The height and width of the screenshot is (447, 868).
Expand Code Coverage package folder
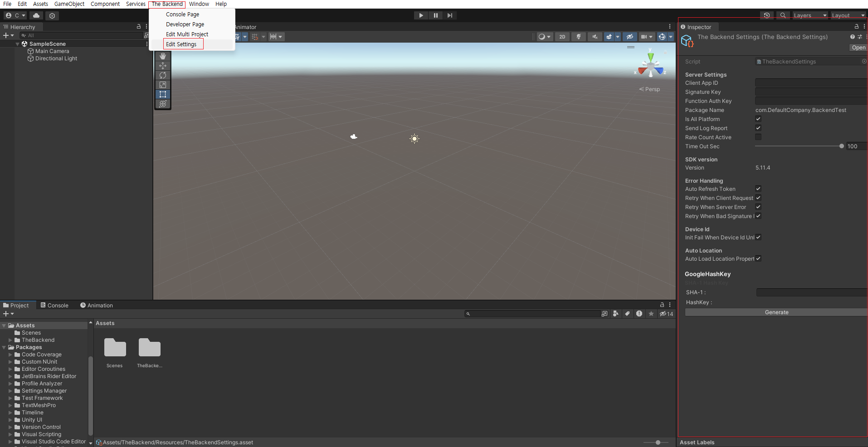(x=10, y=355)
